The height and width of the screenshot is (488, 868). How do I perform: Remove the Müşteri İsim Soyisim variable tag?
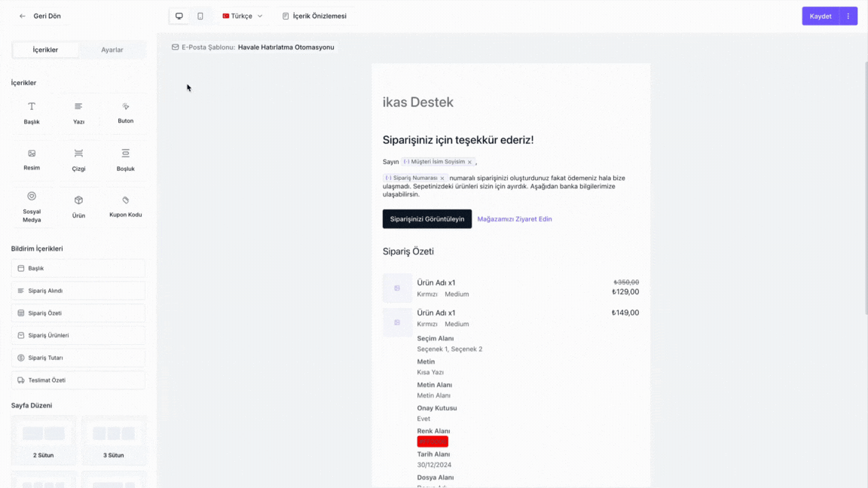(x=469, y=162)
